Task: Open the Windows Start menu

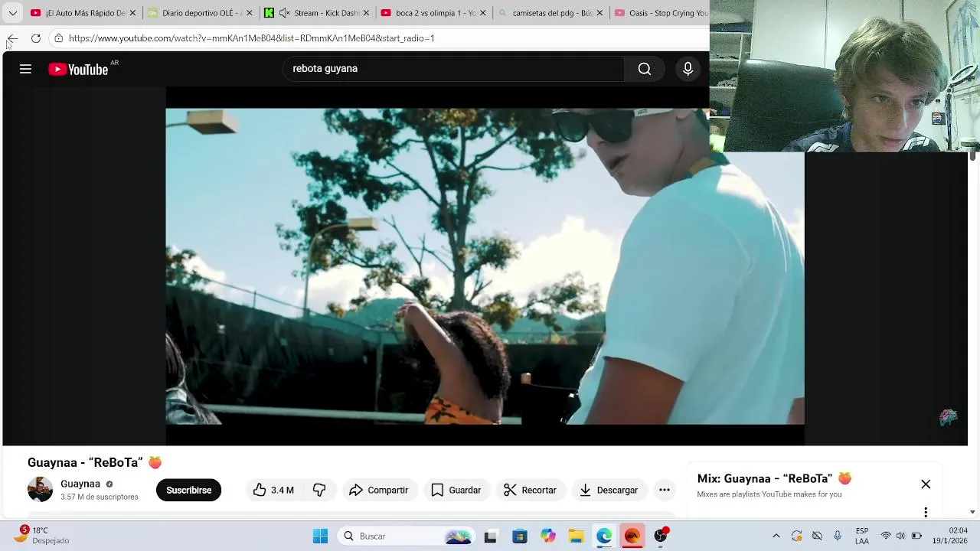Action: [x=320, y=536]
